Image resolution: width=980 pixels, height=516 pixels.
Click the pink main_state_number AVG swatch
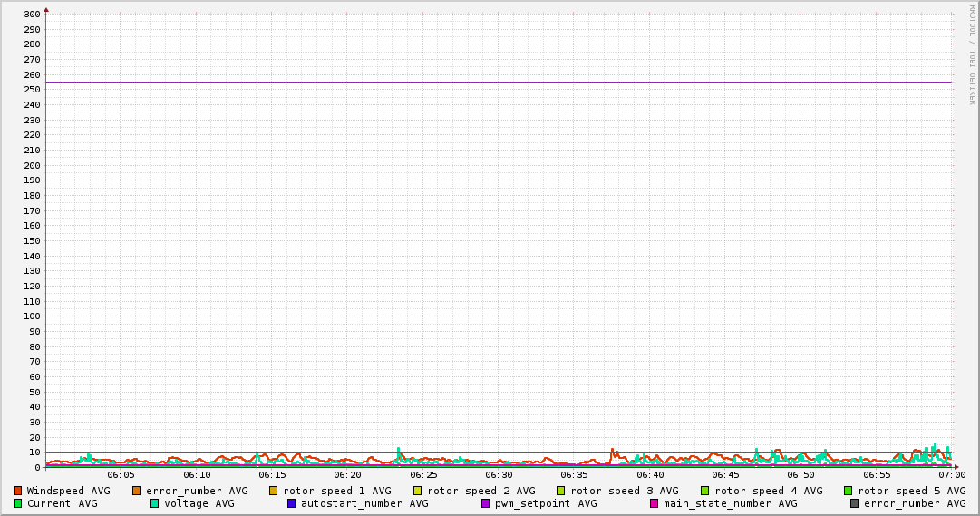tap(654, 503)
